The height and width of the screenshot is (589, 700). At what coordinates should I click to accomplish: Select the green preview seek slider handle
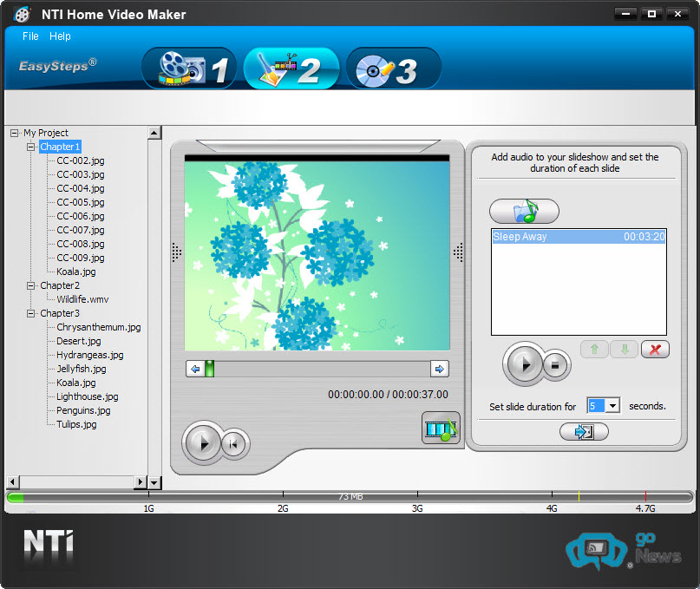[x=209, y=369]
